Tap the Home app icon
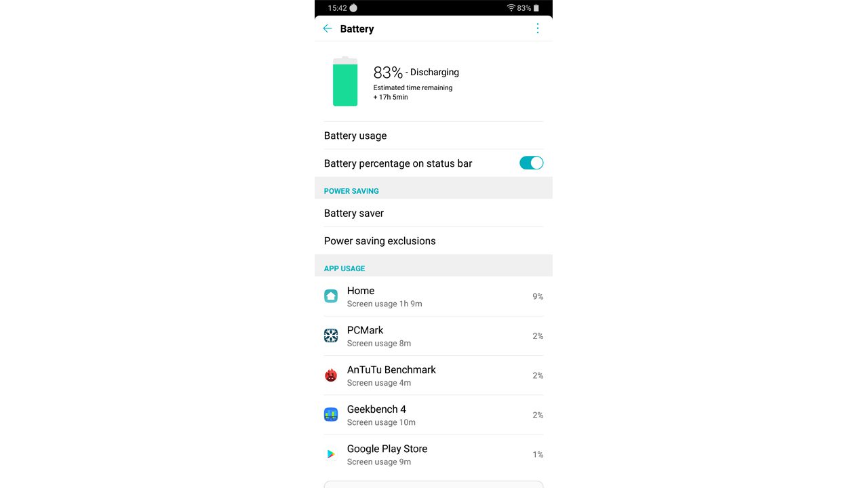Image resolution: width=868 pixels, height=488 pixels. point(331,296)
